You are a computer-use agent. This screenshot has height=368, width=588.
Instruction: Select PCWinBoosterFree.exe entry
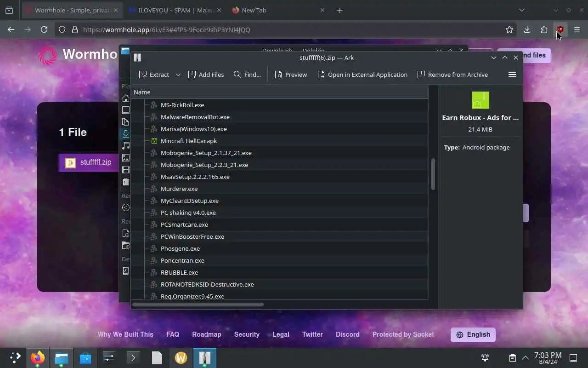[192, 236]
